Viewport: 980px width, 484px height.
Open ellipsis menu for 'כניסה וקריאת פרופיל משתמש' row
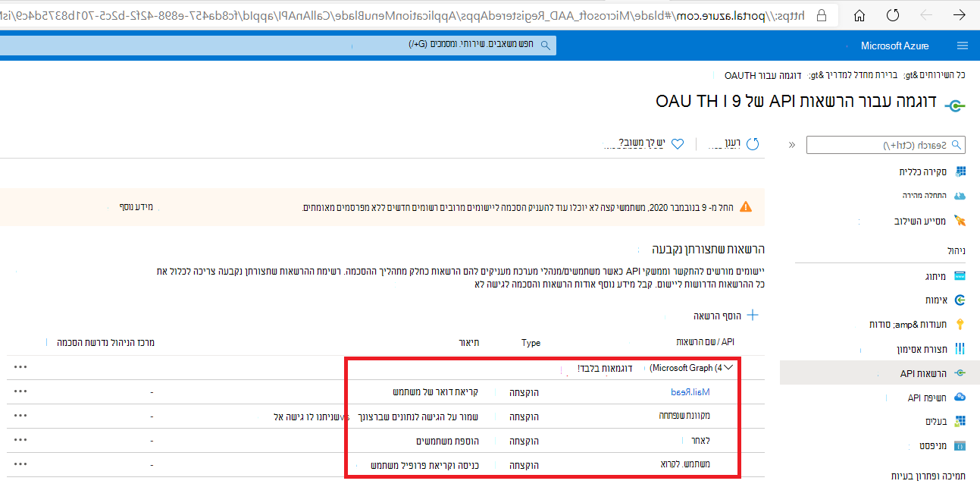20,464
